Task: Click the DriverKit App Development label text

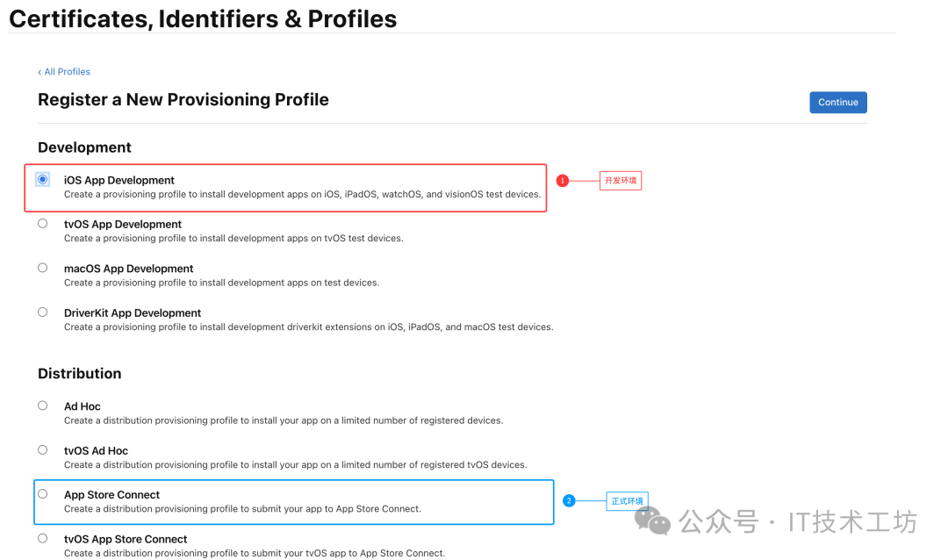Action: (x=133, y=312)
